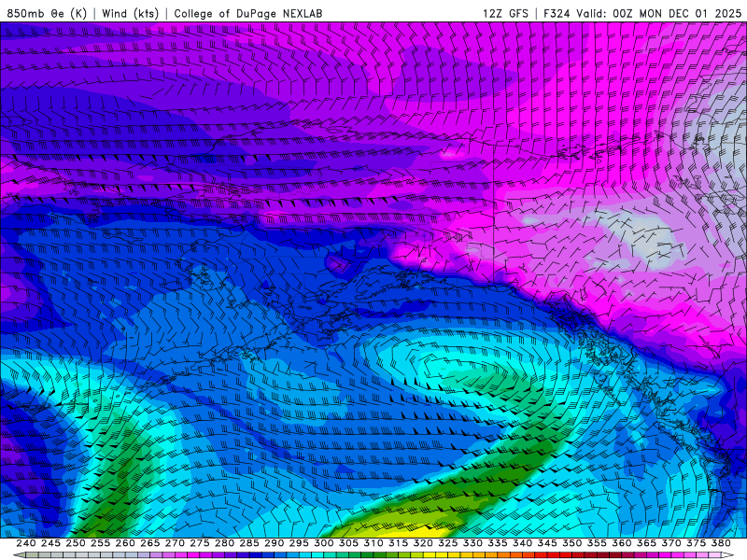Click the '12Z GFS' model run label

tap(505, 13)
